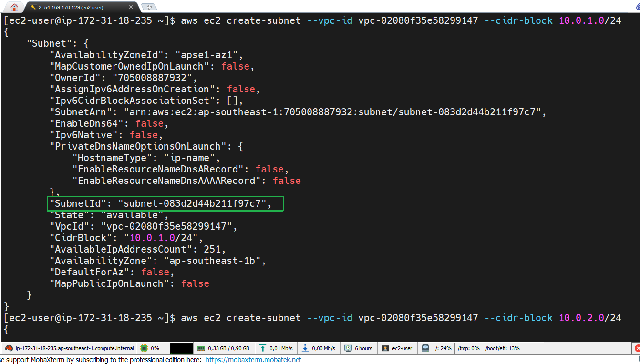Click the "CidrBlock": "10.0.1.0/24" output line
The height and width of the screenshot is (364, 640).
click(x=126, y=238)
